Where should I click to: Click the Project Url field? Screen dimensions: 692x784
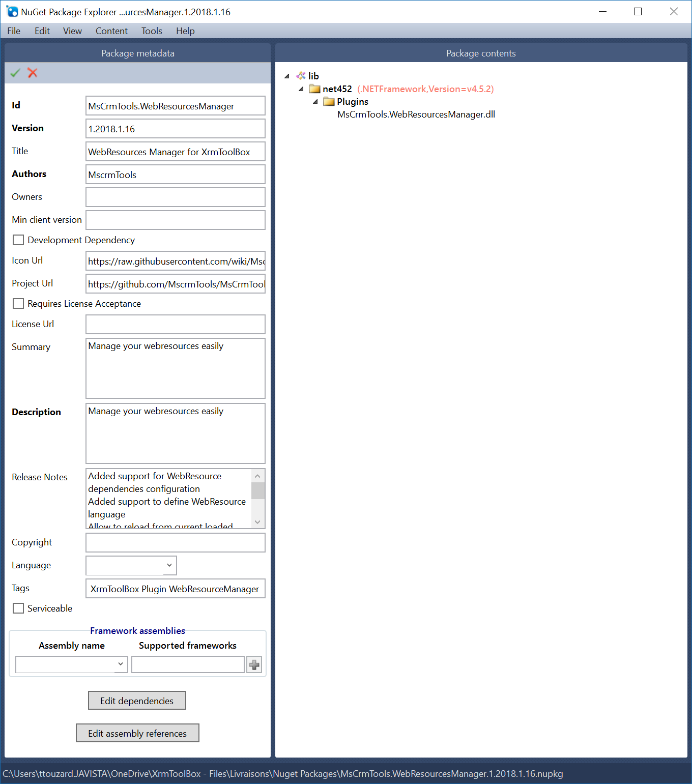tap(176, 284)
